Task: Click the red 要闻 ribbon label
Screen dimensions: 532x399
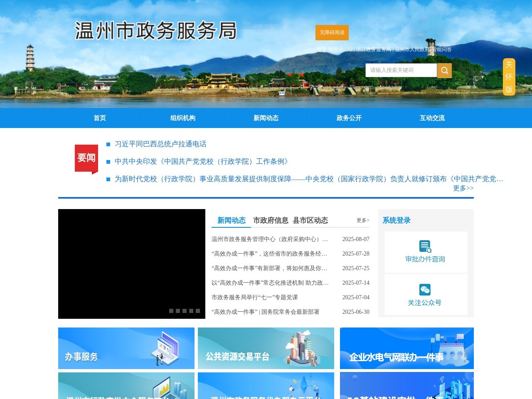Action: click(86, 158)
